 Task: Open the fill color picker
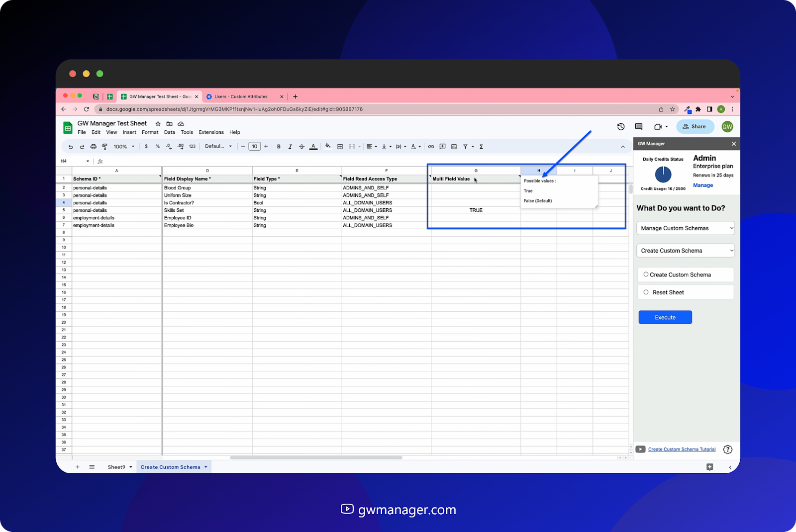[x=328, y=146]
